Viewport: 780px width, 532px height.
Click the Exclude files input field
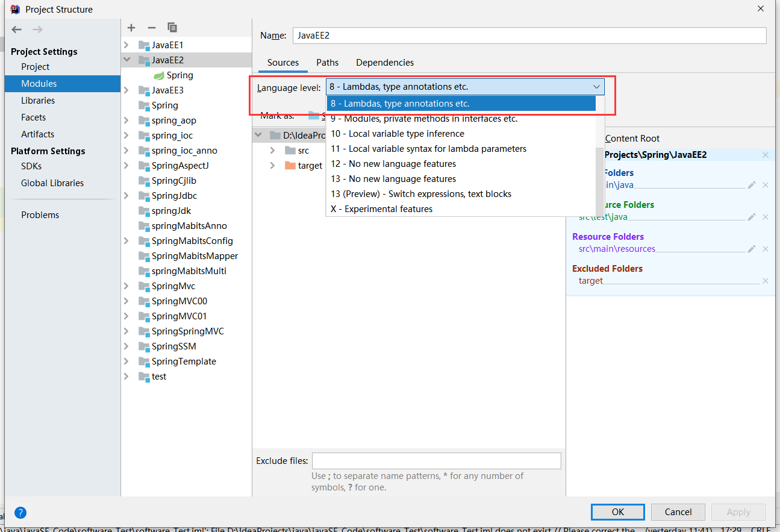(x=436, y=461)
